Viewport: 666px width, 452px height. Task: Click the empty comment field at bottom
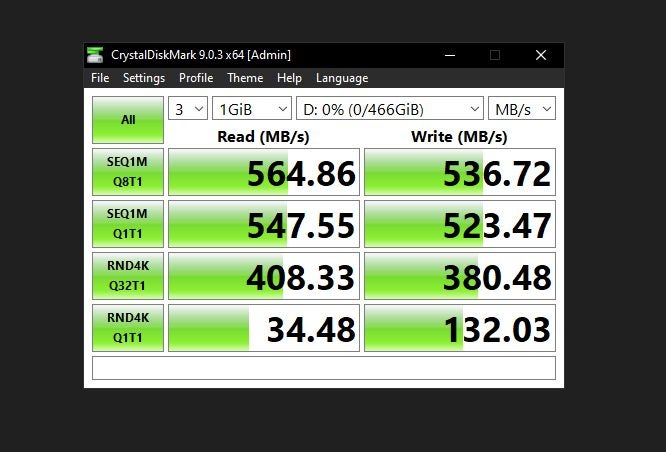click(324, 368)
